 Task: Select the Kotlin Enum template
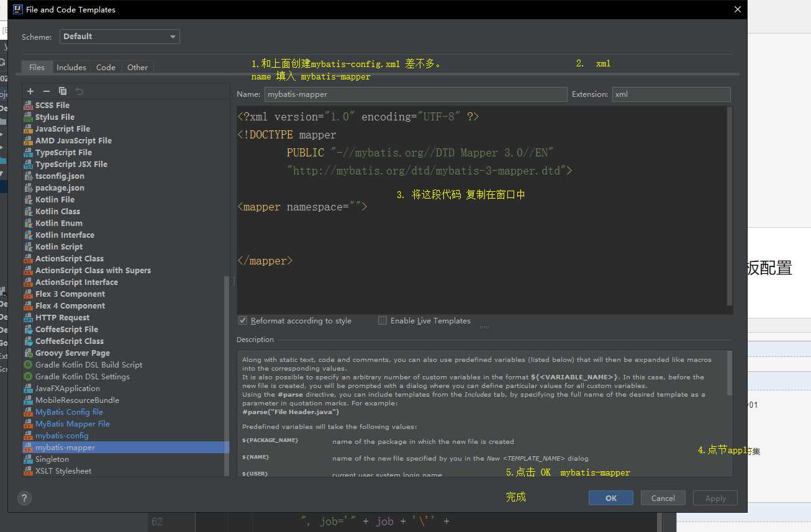[126, 223]
